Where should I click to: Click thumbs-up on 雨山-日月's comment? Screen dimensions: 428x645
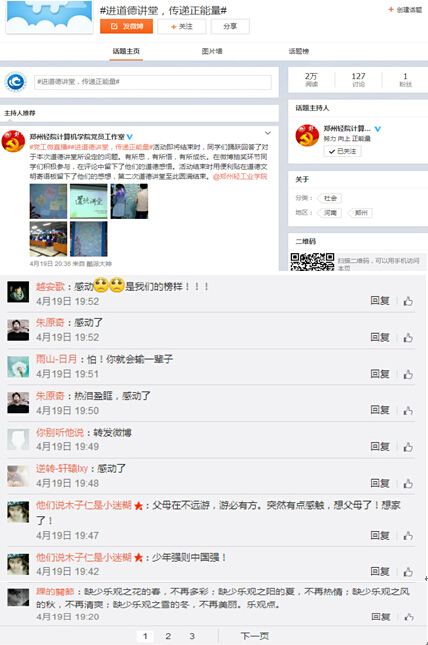(408, 374)
